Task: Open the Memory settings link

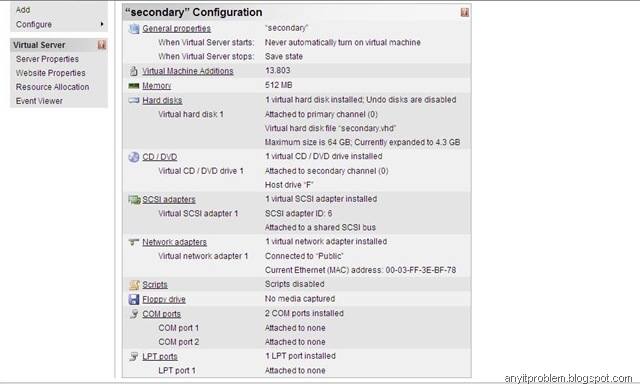Action: [157, 86]
